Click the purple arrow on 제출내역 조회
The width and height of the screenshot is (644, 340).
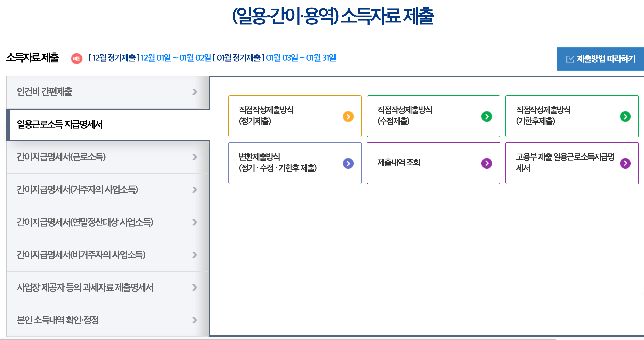(x=487, y=163)
